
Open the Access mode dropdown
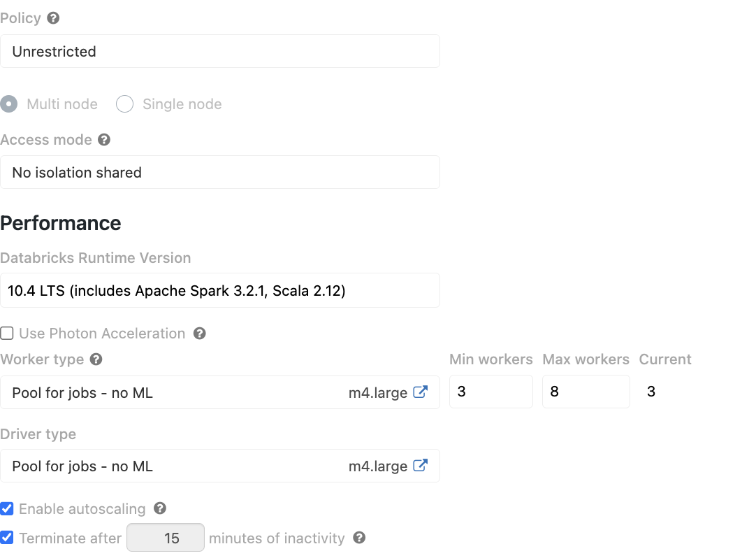point(220,172)
